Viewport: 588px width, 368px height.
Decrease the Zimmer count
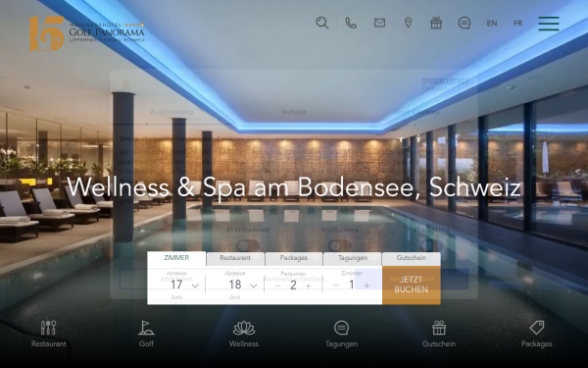pos(336,286)
